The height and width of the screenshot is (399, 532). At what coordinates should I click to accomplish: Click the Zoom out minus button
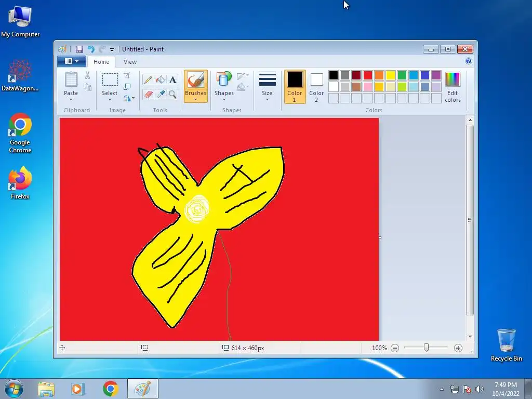click(395, 348)
